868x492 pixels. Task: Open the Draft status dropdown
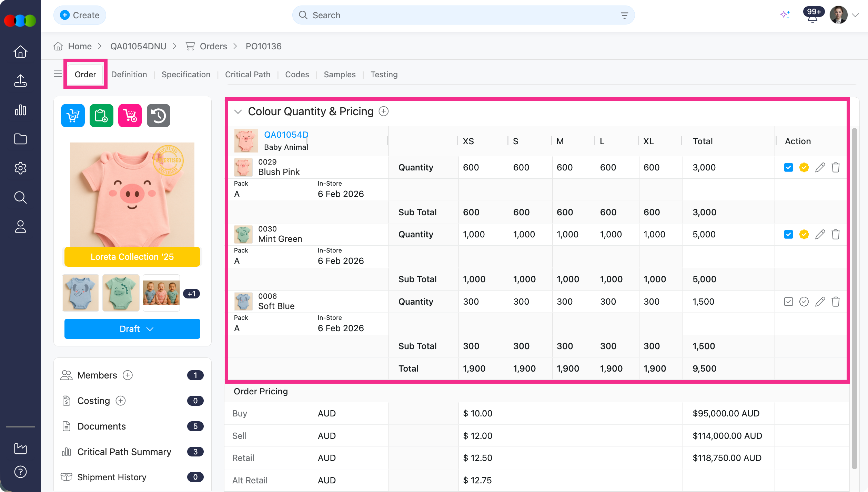(x=132, y=328)
